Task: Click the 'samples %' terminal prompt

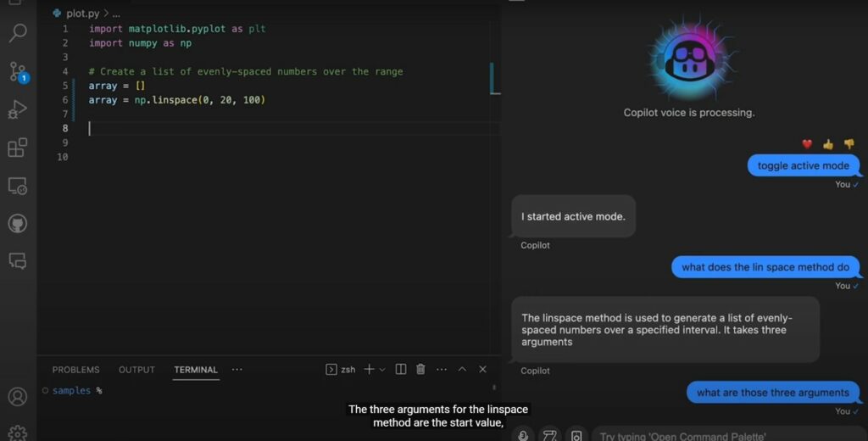Action: 77,391
